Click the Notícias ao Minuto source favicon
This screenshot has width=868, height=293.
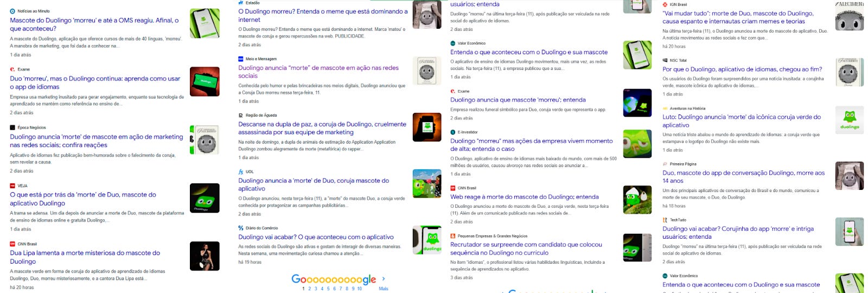tap(12, 11)
